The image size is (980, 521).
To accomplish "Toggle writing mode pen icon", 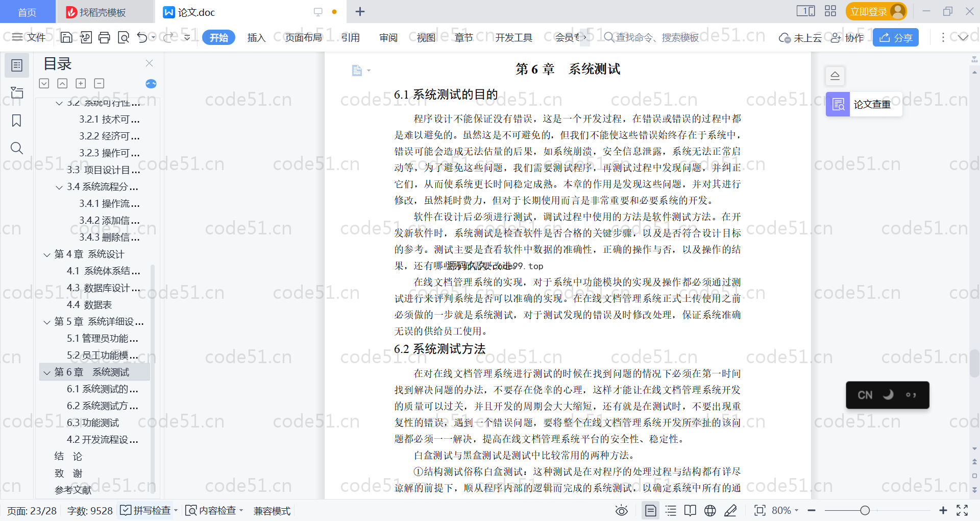I will tap(730, 510).
